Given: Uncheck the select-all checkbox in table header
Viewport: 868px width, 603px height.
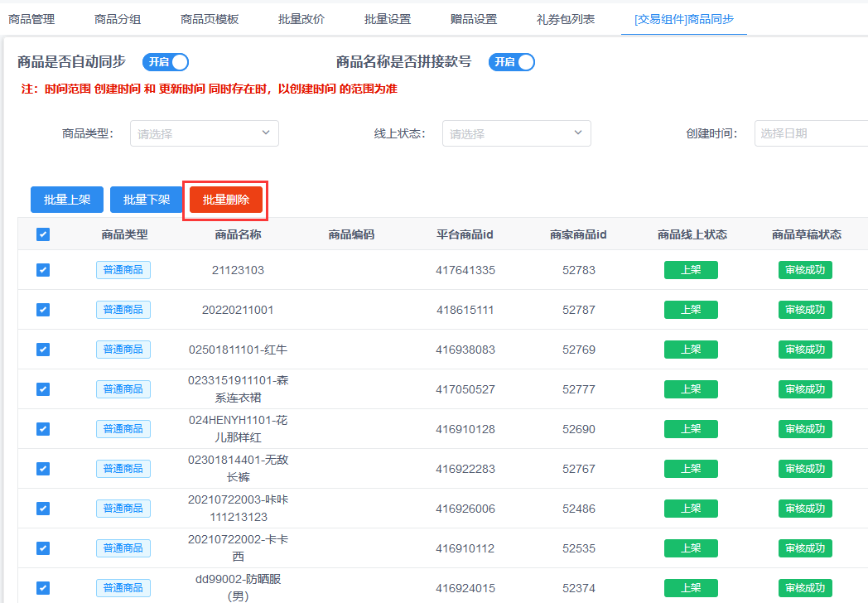Looking at the screenshot, I should click(x=43, y=234).
